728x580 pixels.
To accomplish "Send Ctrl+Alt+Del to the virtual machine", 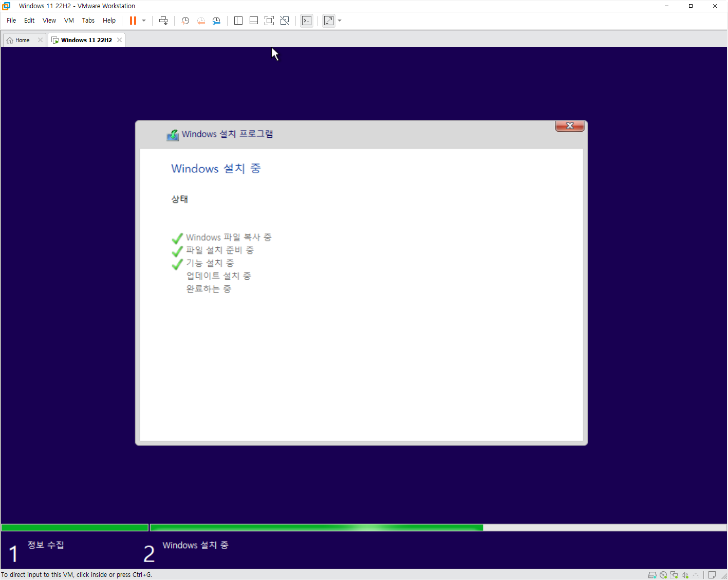I will (x=163, y=21).
